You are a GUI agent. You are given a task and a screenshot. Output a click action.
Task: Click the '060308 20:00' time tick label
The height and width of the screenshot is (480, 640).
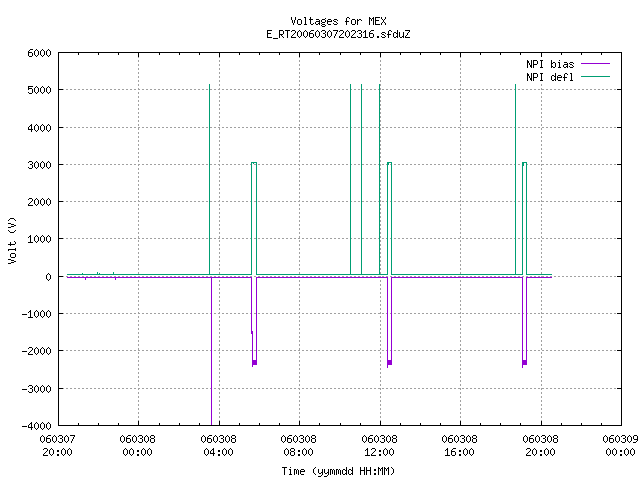[540, 446]
